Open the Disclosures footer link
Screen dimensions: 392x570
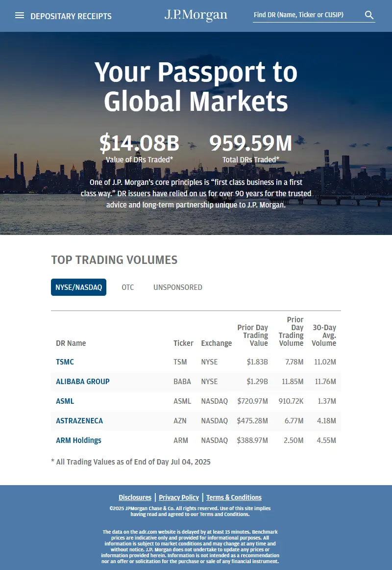(x=135, y=497)
